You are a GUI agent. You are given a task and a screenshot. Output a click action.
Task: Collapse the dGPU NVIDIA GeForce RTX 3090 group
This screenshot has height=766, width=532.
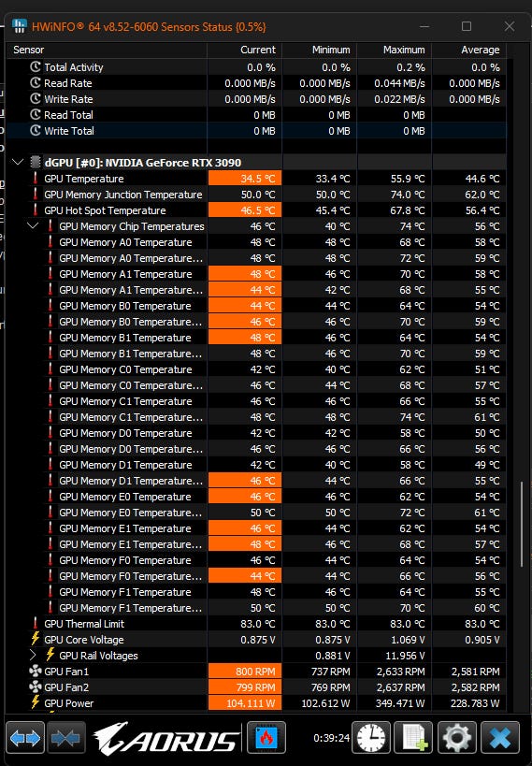click(x=18, y=162)
